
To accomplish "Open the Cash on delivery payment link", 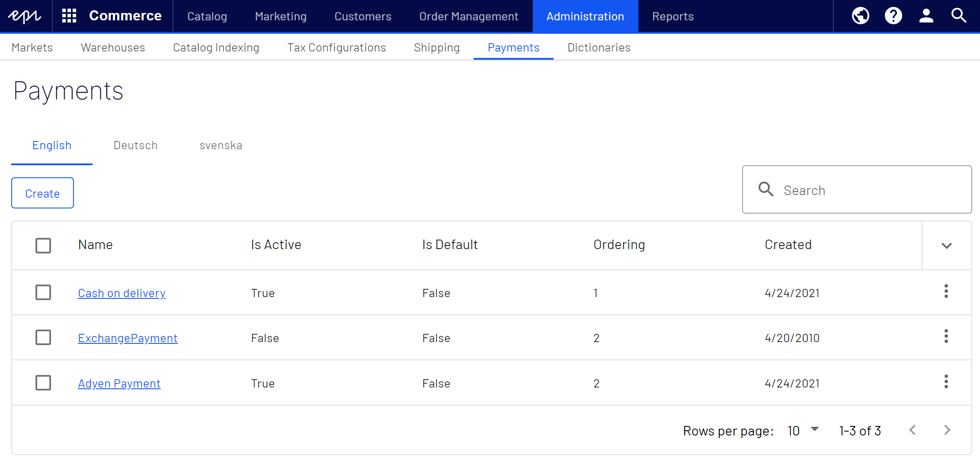I will 122,293.
